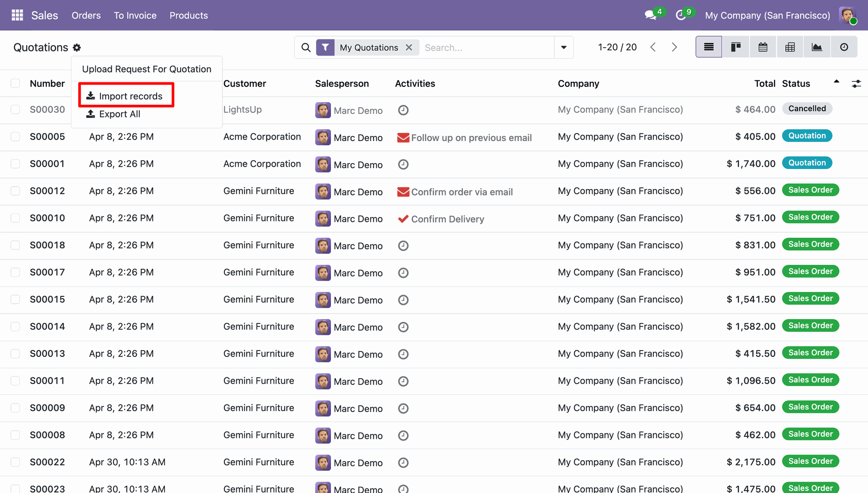This screenshot has width=868, height=493.
Task: Open the apps grid menu icon
Action: point(17,15)
